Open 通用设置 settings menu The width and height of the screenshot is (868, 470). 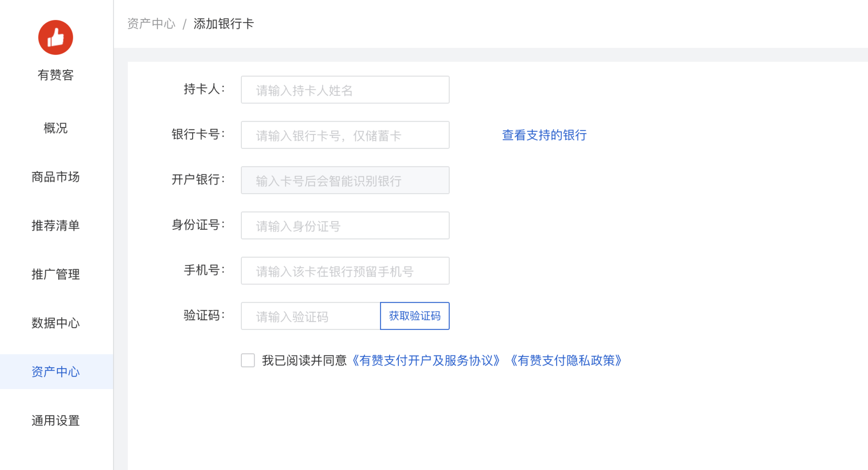click(x=56, y=421)
